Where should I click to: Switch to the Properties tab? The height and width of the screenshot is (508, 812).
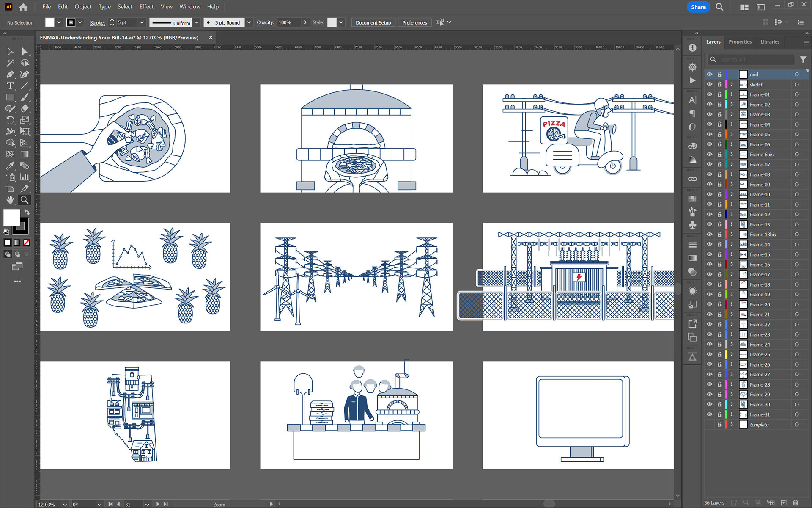(740, 42)
